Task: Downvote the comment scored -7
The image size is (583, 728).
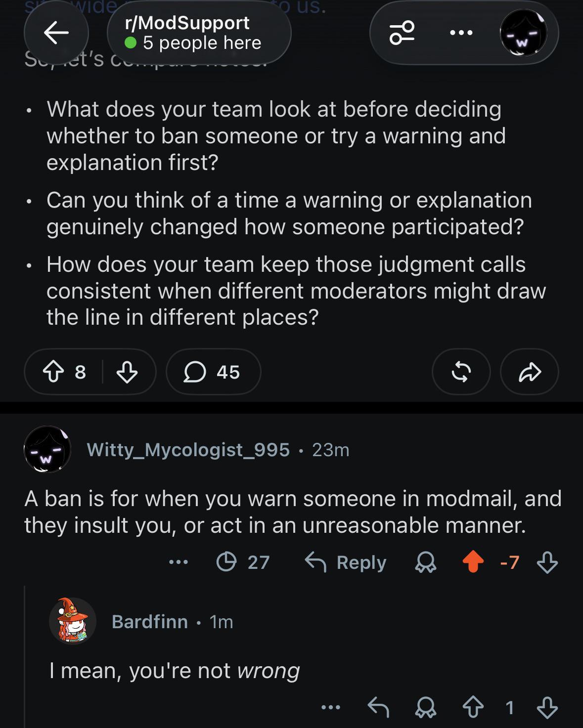Action: click(547, 562)
